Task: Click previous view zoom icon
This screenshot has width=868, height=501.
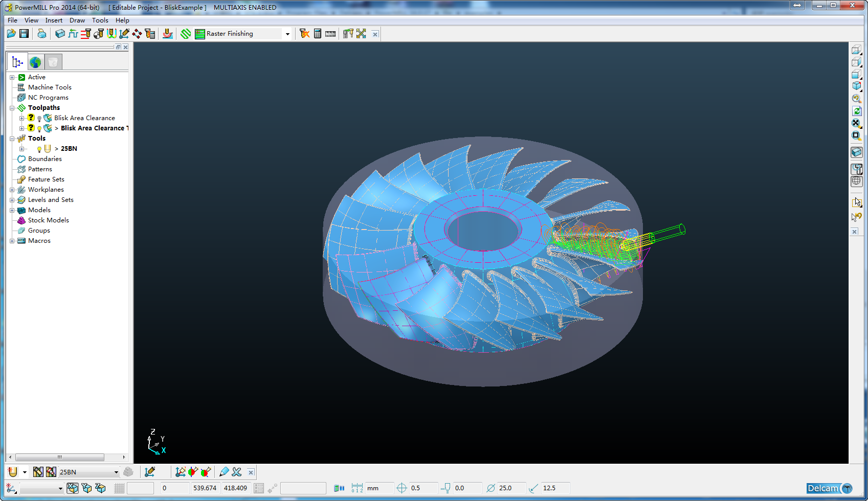Action: click(857, 99)
